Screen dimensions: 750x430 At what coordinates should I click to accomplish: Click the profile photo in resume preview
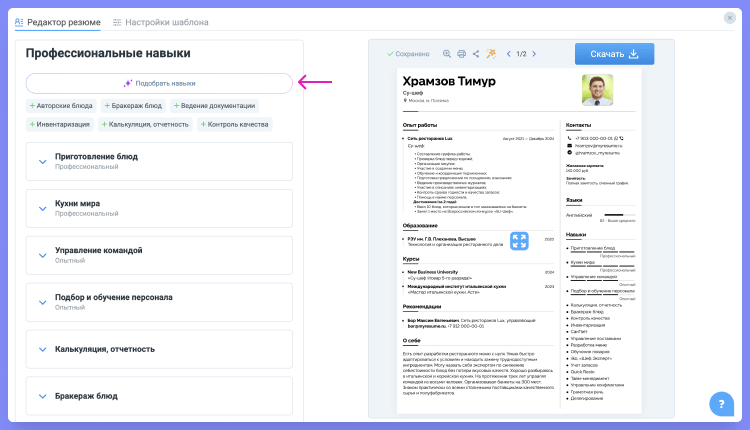(598, 91)
